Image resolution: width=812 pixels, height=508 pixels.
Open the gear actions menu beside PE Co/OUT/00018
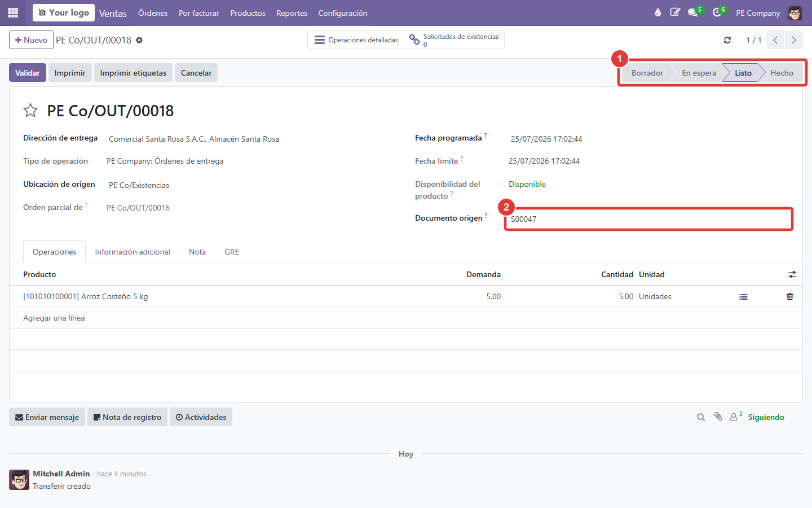click(x=139, y=40)
